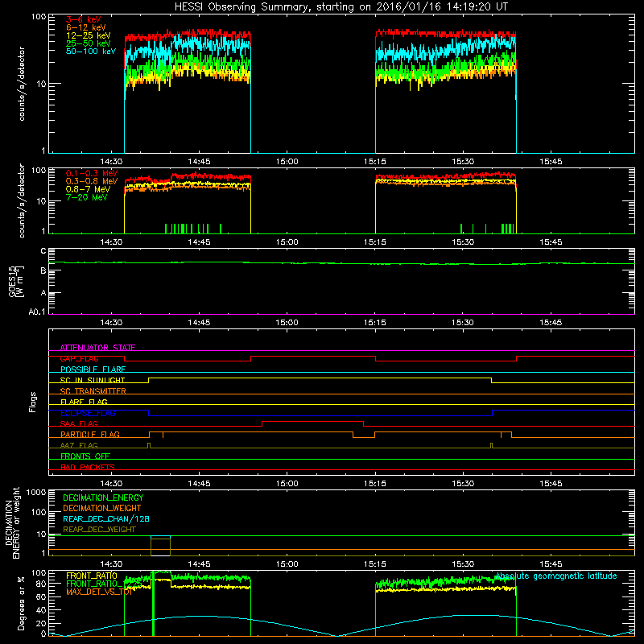Click the green GOES15 flux line
The height and width of the screenshot is (644, 644).
pos(341,263)
